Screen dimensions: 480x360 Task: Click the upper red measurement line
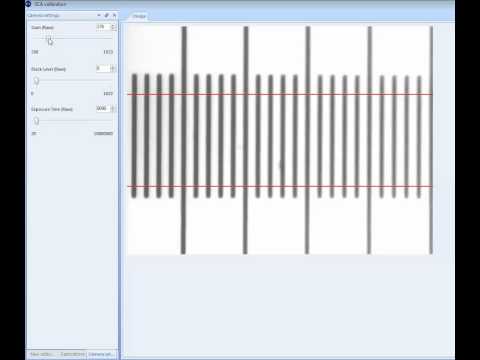pos(280,95)
